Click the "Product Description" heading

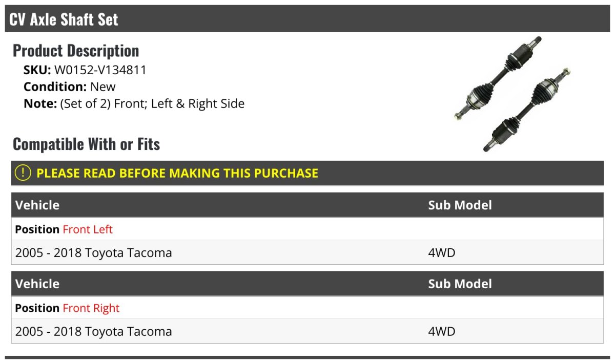76,51
